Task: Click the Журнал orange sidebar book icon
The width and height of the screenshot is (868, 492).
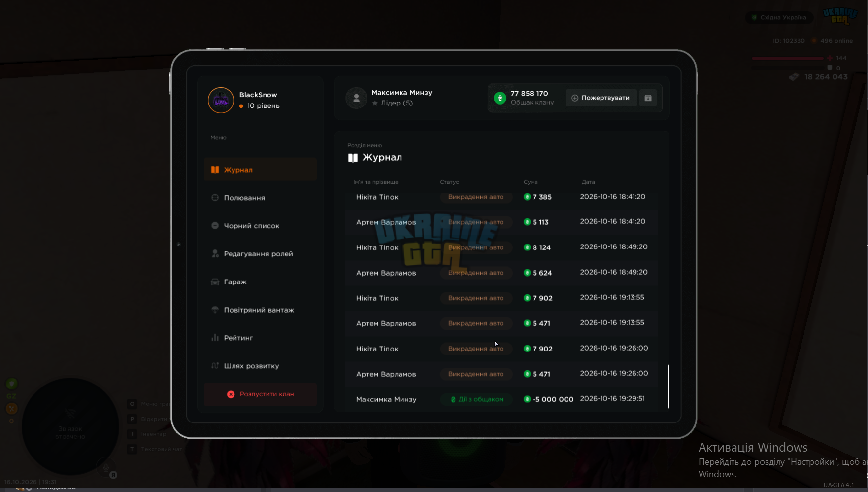Action: [x=215, y=170]
